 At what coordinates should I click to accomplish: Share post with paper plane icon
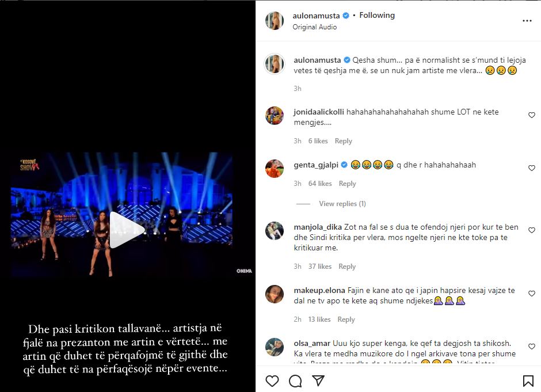(318, 380)
